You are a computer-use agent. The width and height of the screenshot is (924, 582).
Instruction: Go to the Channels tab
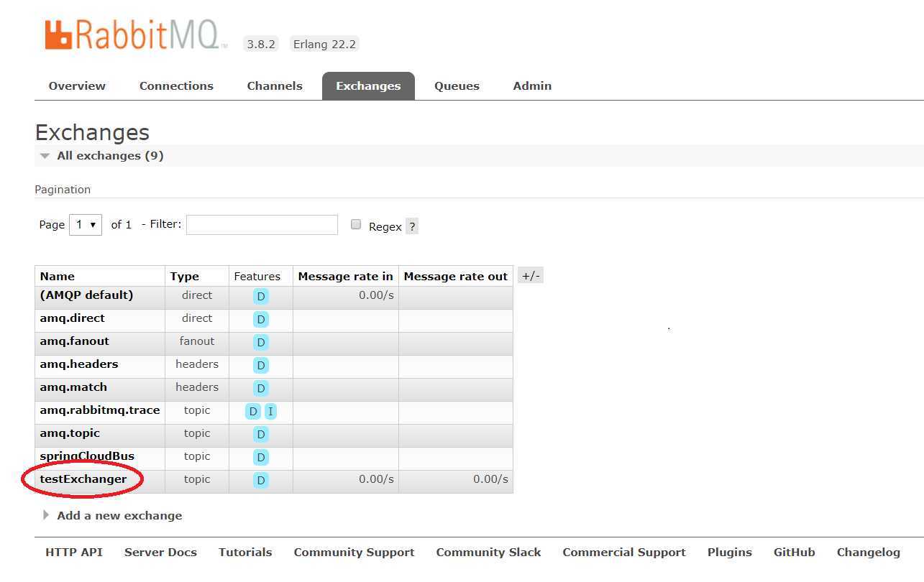(275, 86)
